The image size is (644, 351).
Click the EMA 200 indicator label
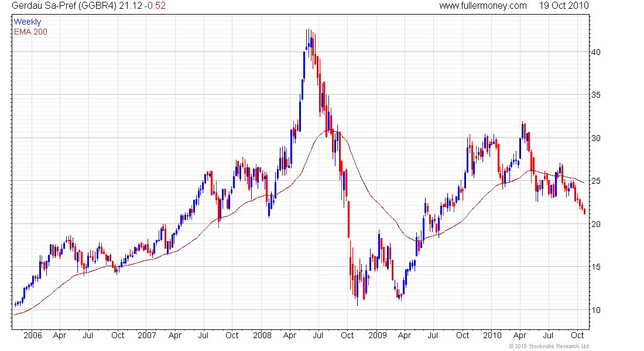(30, 32)
